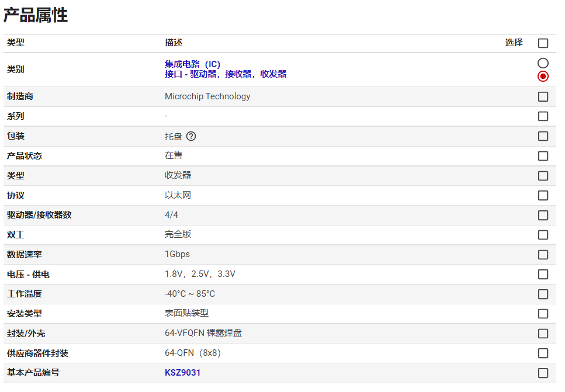Click the 64-VFQFN 裸露焊盘 package value
This screenshot has width=565, height=392.
[x=203, y=333]
